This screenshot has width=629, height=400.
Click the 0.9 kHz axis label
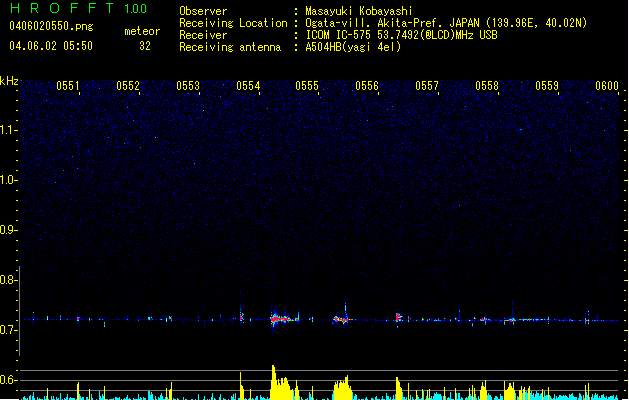tap(9, 230)
